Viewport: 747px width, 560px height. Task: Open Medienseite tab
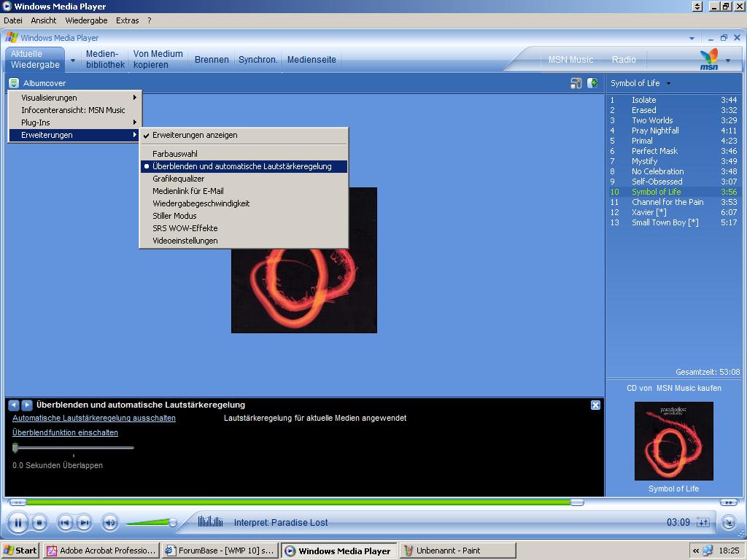(x=311, y=60)
